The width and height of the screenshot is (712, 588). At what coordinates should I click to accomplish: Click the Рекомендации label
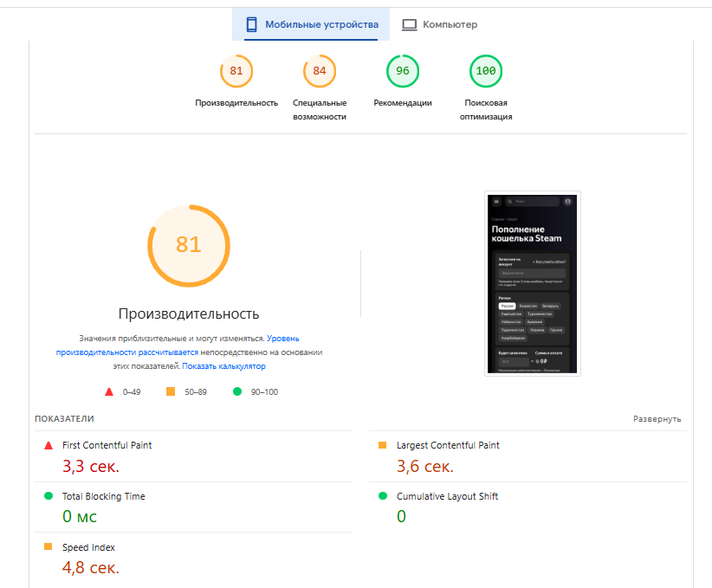coord(402,103)
